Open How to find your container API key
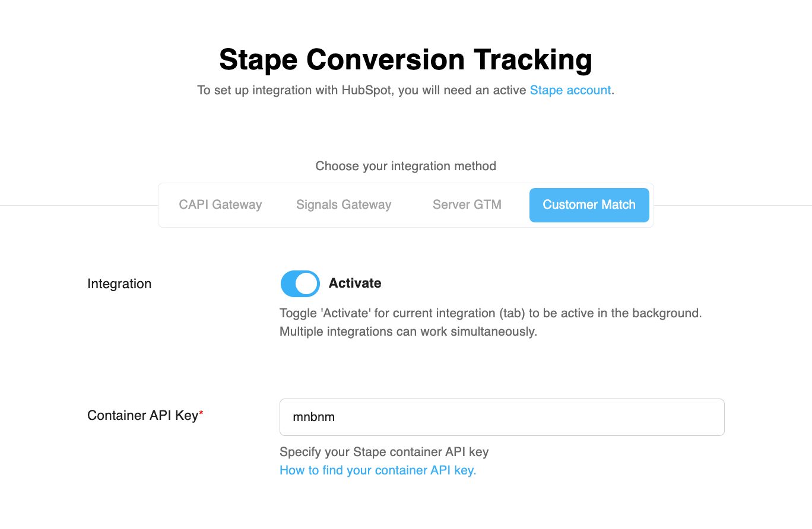This screenshot has height=529, width=812. [378, 470]
